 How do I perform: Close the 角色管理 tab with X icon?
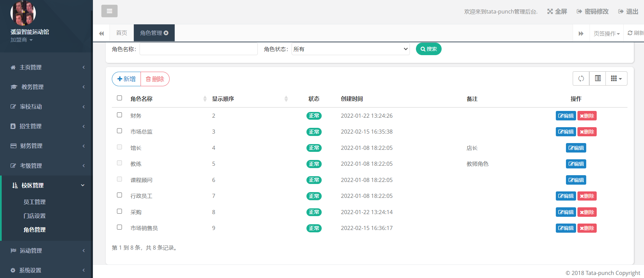166,33
